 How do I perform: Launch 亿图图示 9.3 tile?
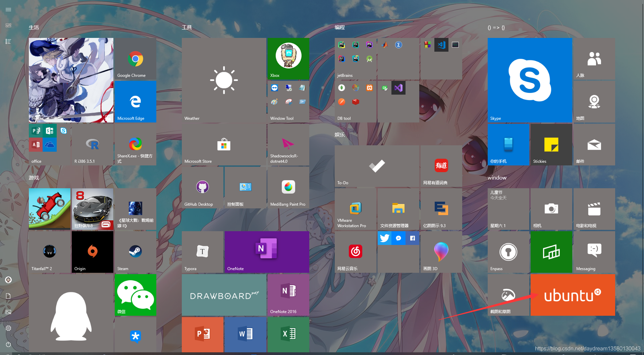tap(441, 209)
